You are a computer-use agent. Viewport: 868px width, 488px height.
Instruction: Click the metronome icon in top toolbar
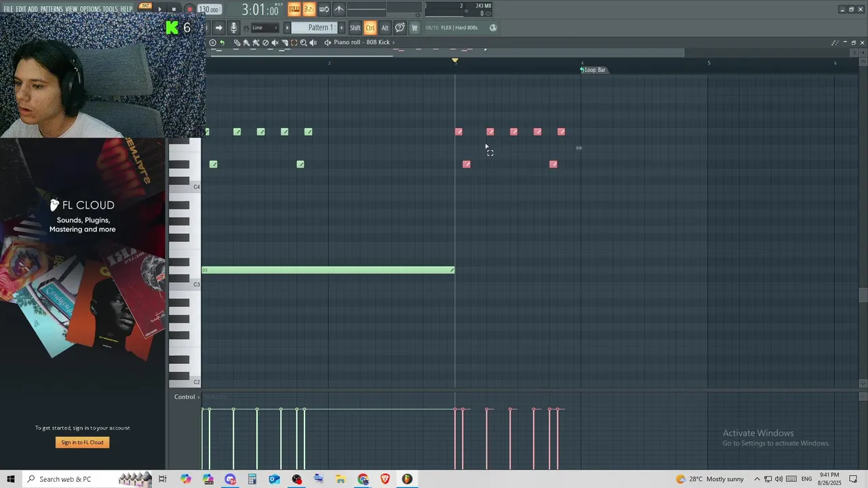coord(339,9)
